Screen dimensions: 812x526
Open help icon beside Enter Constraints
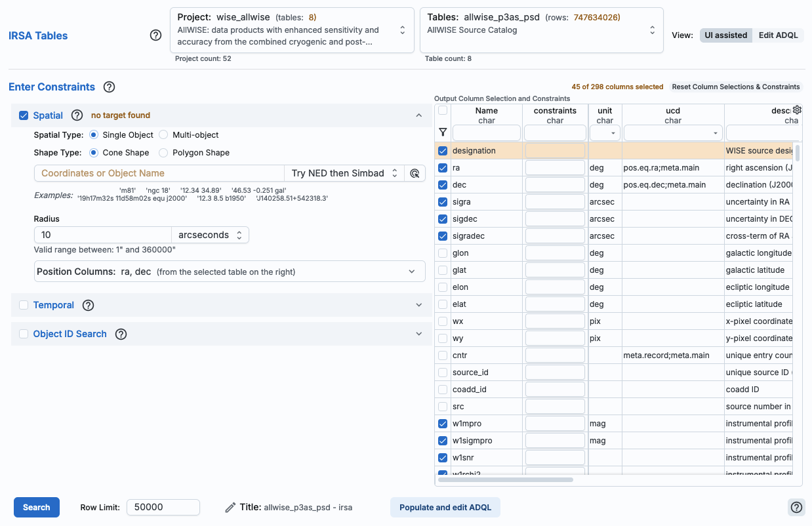tap(110, 87)
